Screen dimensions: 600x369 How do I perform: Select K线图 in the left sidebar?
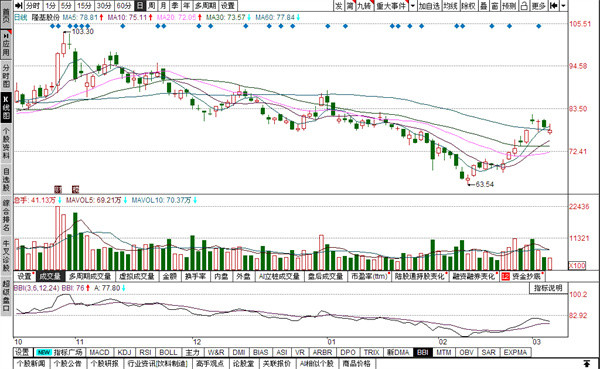[6, 107]
